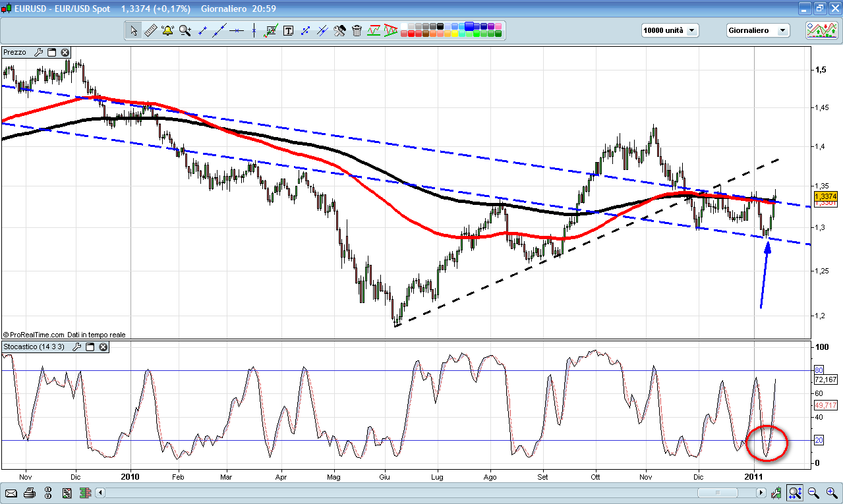Click the zoom out magnifier icon
This screenshot has height=504, width=843.
tap(813, 492)
